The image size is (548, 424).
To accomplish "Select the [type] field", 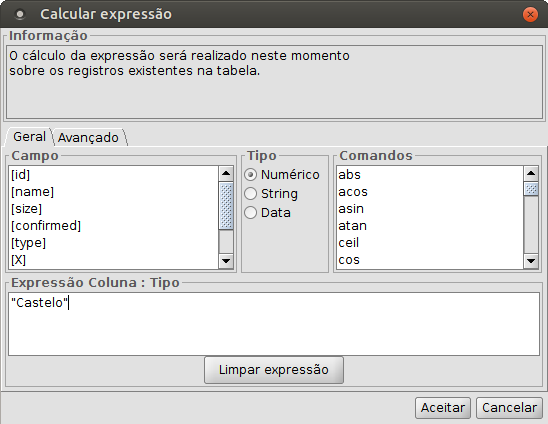I will click(114, 243).
